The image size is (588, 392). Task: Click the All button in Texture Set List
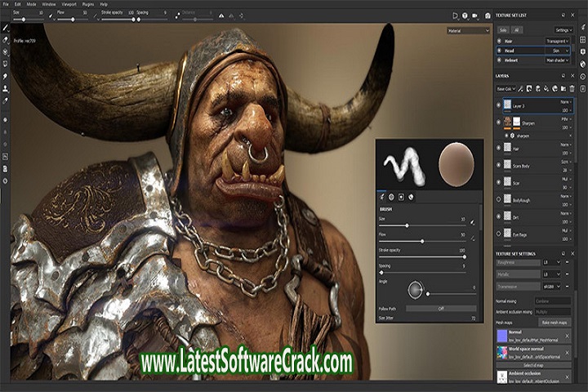tap(517, 30)
